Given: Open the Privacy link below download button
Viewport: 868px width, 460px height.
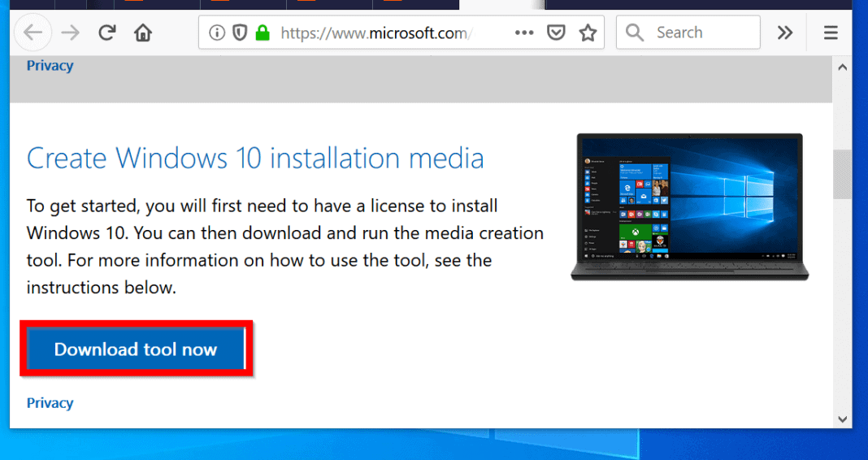Looking at the screenshot, I should [50, 403].
